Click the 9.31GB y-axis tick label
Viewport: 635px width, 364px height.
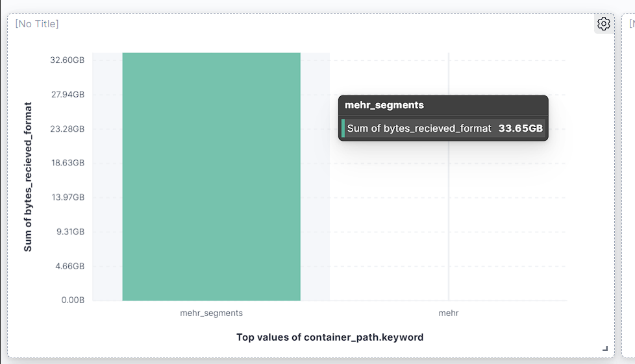pyautogui.click(x=69, y=232)
